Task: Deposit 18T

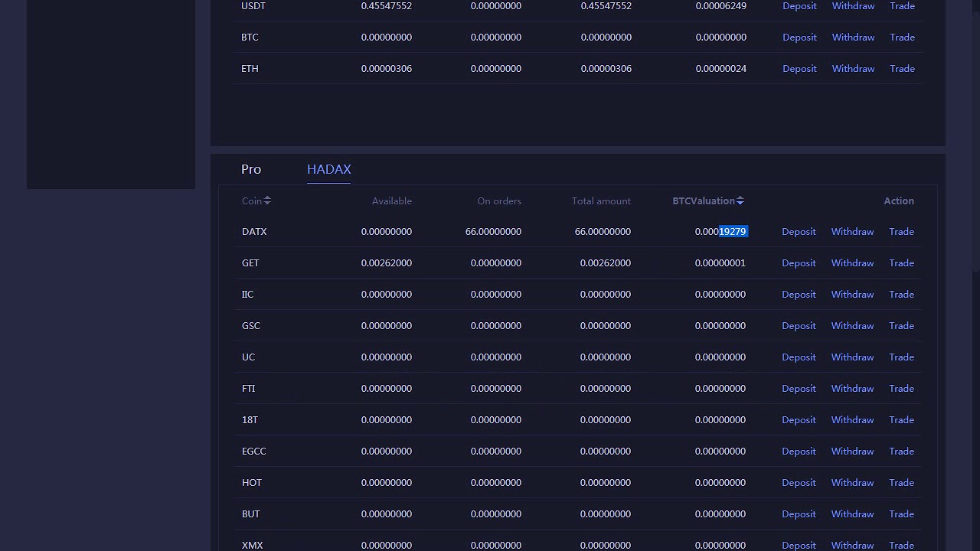Action: tap(799, 419)
